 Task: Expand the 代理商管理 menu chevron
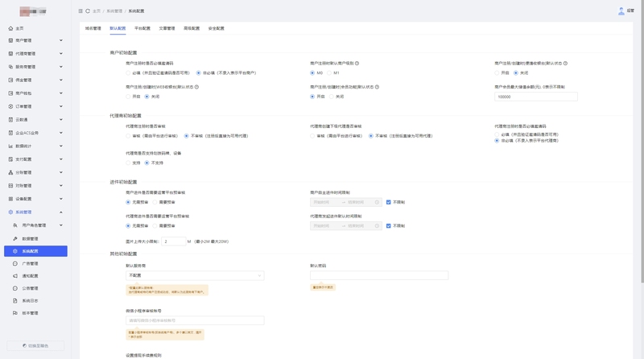coord(61,53)
